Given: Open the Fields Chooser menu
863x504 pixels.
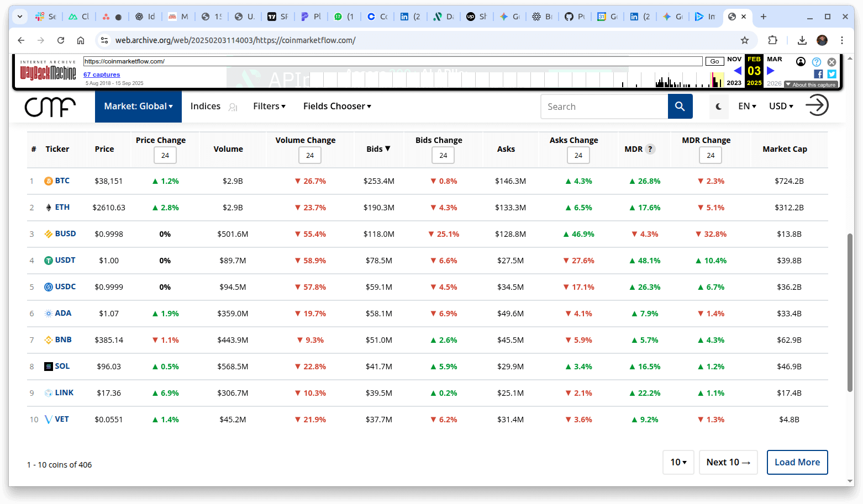Looking at the screenshot, I should pyautogui.click(x=337, y=107).
